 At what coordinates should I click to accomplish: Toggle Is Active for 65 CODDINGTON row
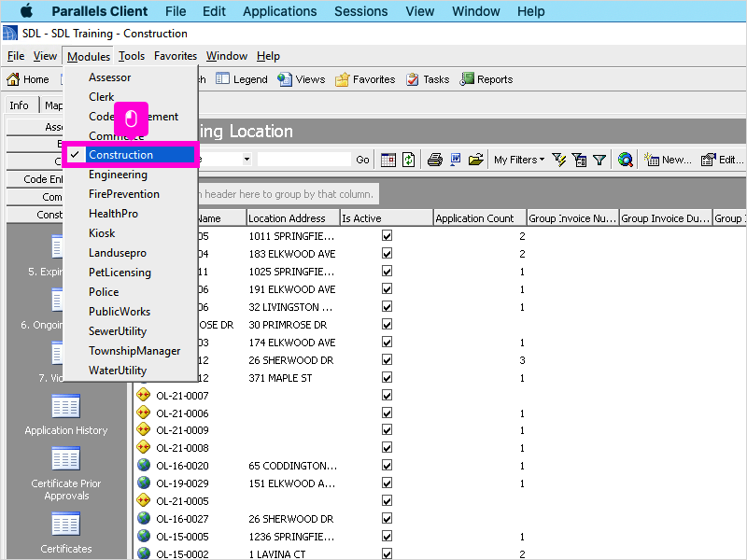387,465
